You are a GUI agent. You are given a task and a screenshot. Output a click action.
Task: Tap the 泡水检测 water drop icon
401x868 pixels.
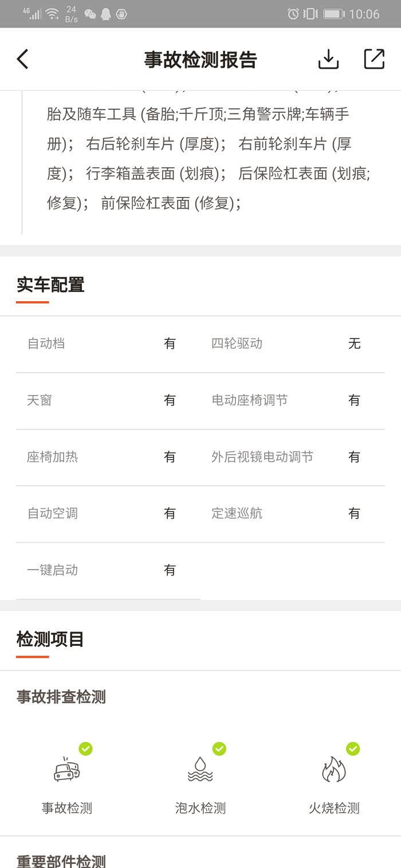point(200,770)
